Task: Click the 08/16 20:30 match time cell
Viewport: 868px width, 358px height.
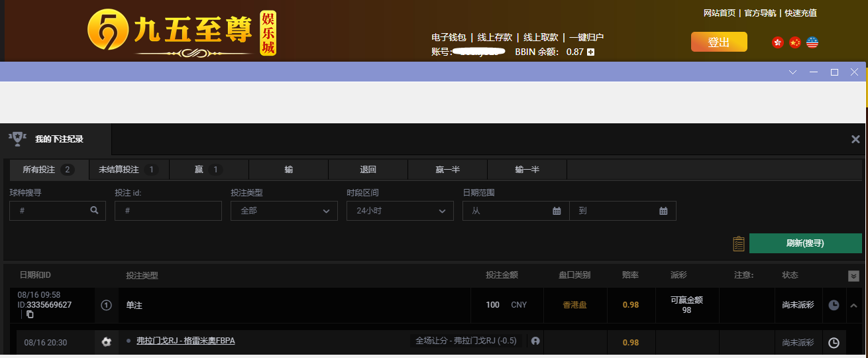Action: click(x=45, y=343)
